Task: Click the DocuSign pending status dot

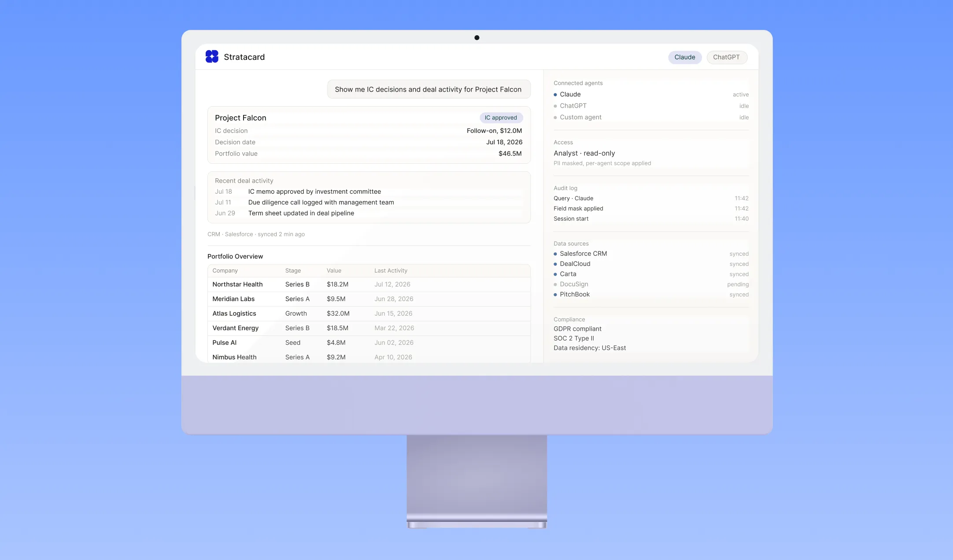Action: tap(555, 284)
